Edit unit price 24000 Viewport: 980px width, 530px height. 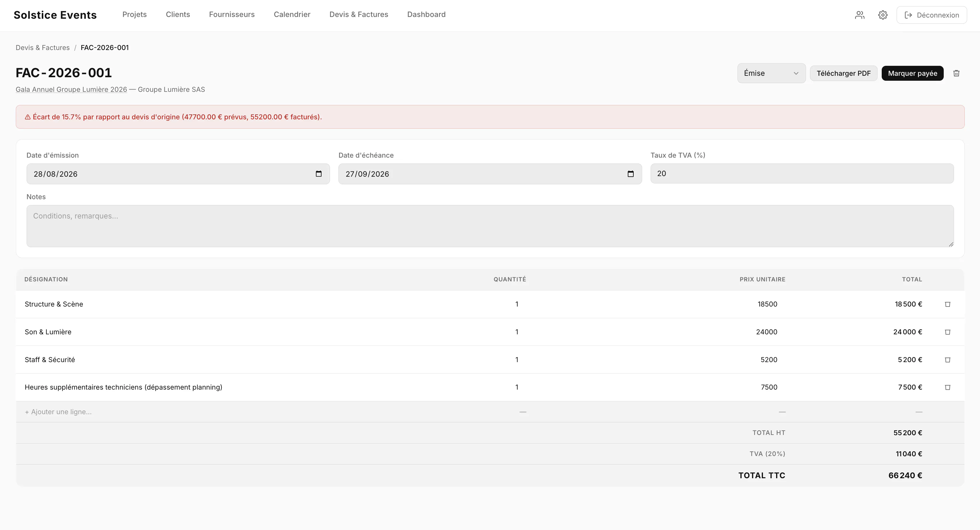[x=766, y=332]
